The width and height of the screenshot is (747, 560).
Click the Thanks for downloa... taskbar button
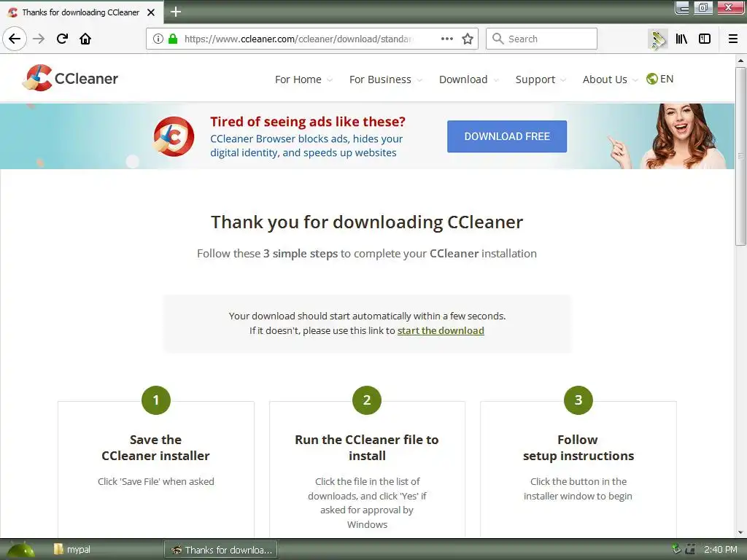click(220, 550)
